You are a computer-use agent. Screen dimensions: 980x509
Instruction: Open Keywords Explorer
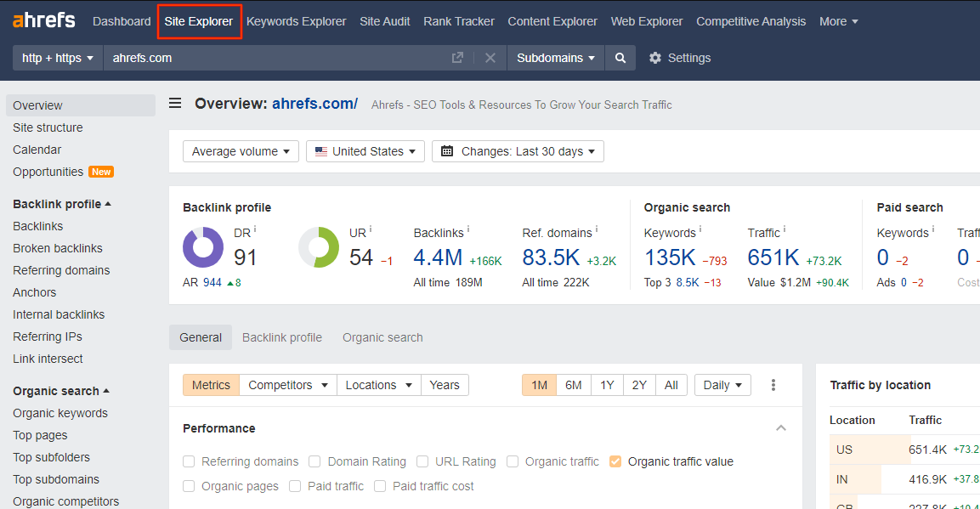[x=297, y=21]
